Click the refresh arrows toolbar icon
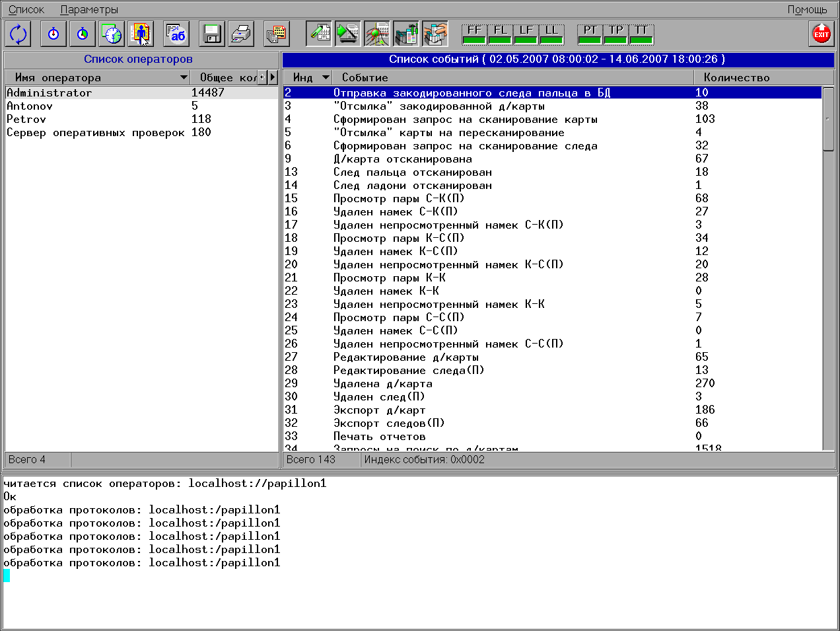The image size is (840, 631). 18,34
